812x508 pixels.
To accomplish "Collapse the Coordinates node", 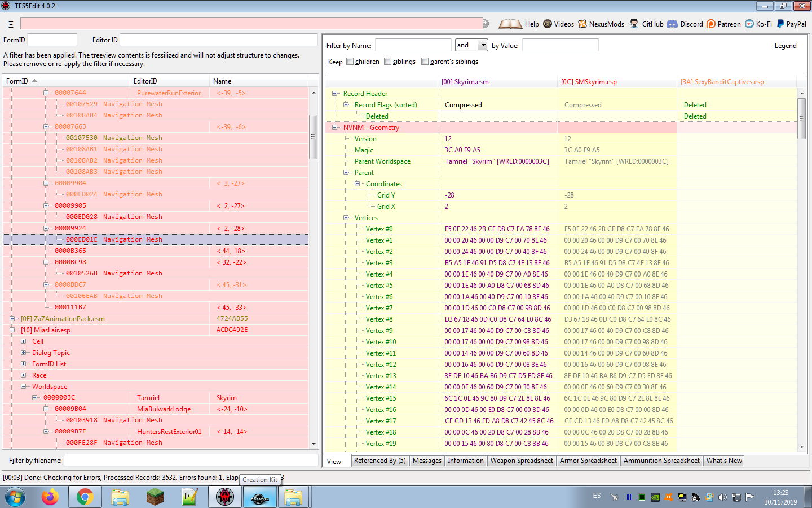I will pos(357,184).
